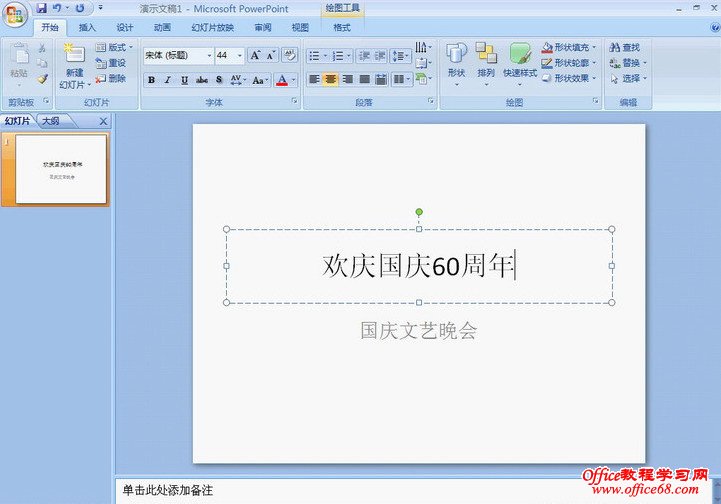Viewport: 721px width, 504px height.
Task: Toggle center text alignment
Action: tap(331, 80)
